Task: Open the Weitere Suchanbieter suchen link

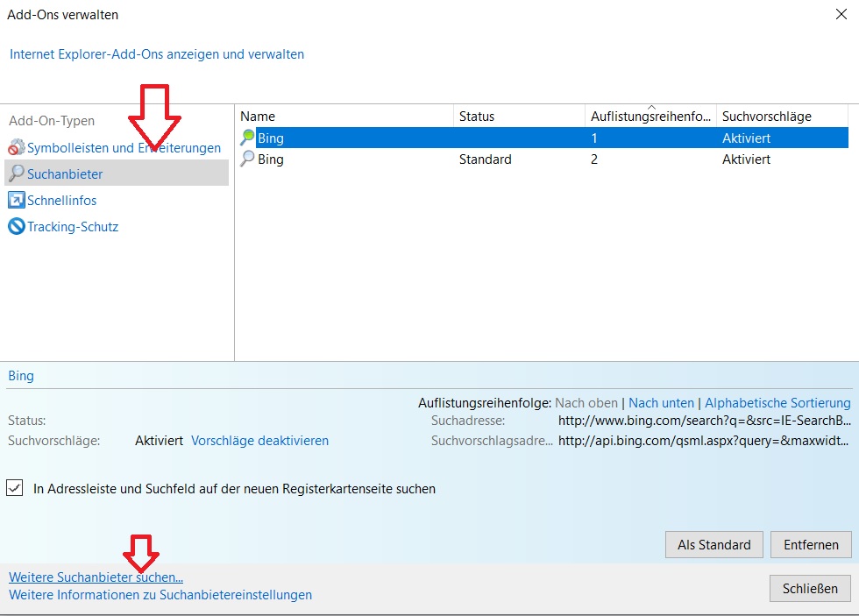Action: point(96,577)
